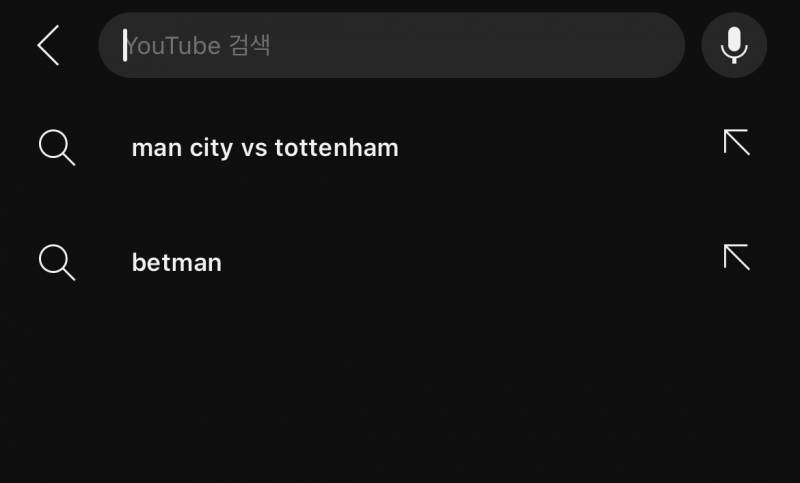Open the man city row's diagonal arrow
800x483 pixels.
tap(736, 142)
